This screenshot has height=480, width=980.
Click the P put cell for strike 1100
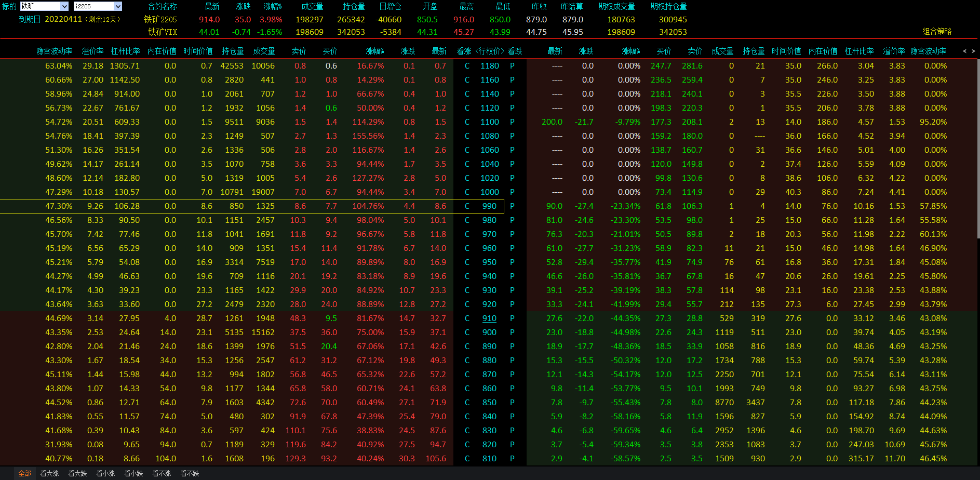point(512,122)
